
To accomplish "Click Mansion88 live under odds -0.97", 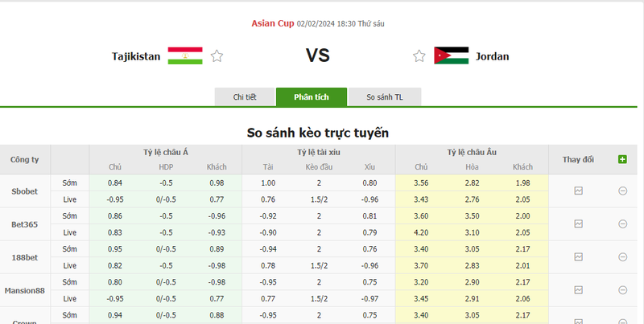I will [369, 299].
